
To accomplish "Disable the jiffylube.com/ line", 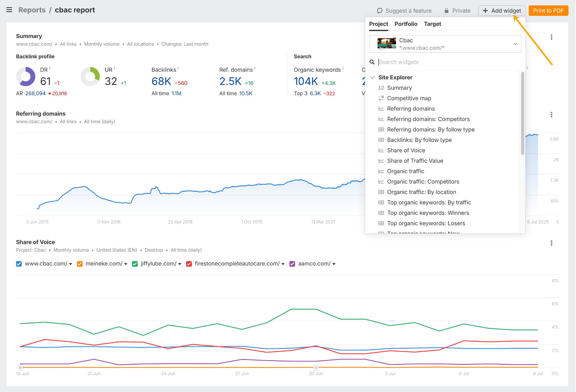I will 135,264.
